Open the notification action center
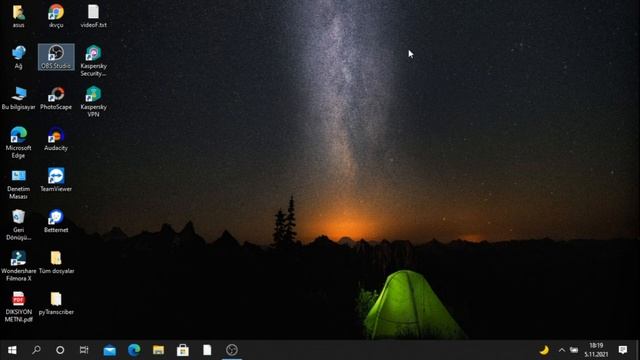Viewport: 640px width, 360px height. [622, 350]
